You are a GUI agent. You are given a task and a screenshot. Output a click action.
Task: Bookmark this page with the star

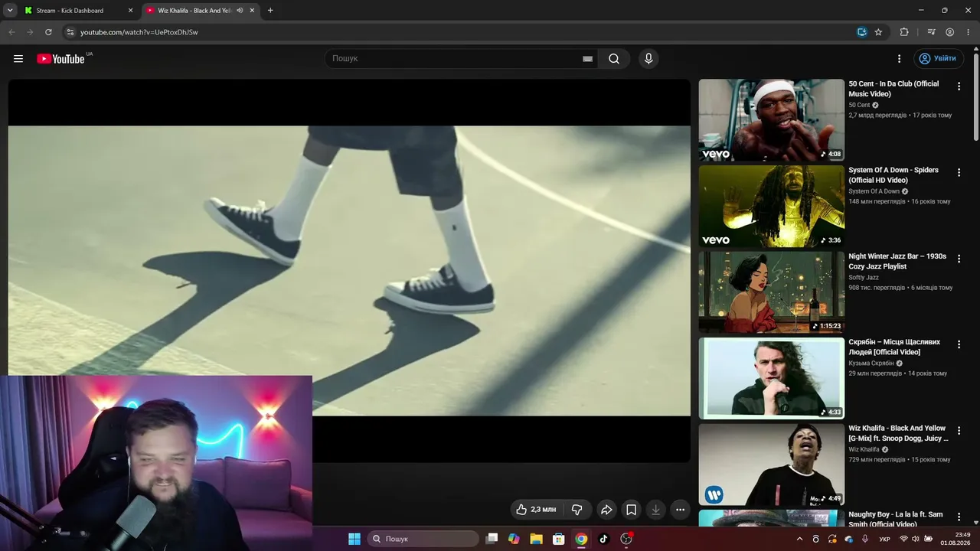click(x=878, y=32)
